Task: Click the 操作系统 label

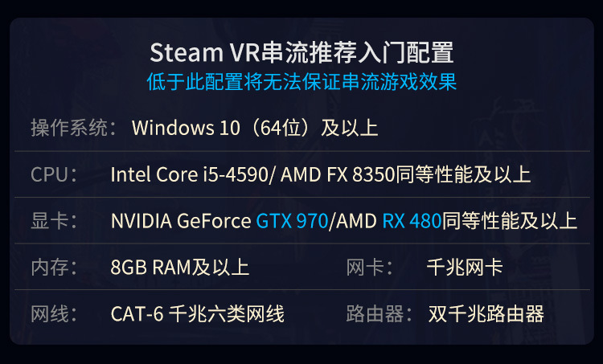Action: point(69,128)
